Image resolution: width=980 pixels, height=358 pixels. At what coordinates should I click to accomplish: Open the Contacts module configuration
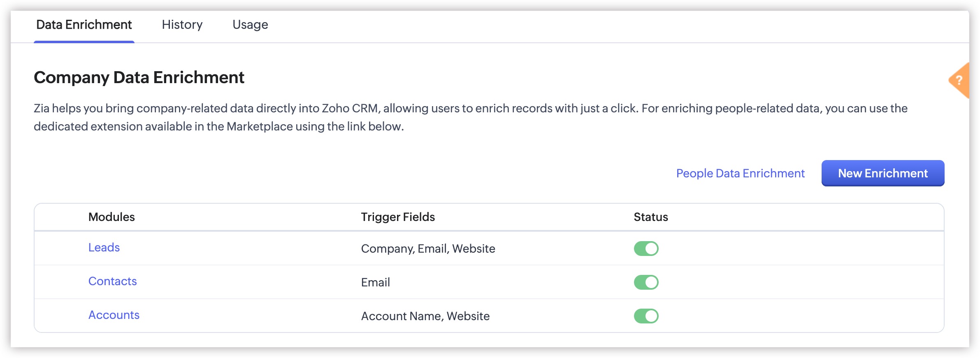click(x=112, y=281)
